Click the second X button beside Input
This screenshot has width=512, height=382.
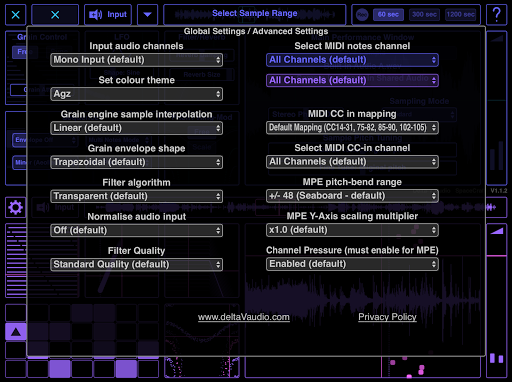point(55,15)
